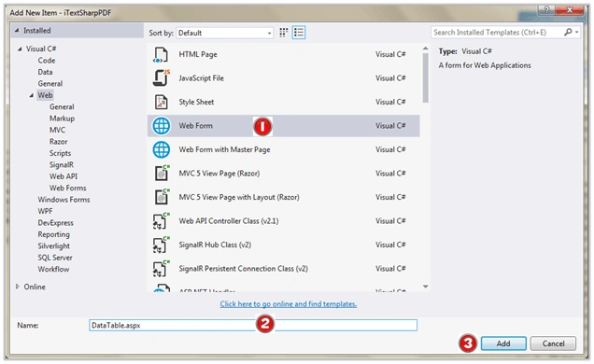Switch to small icons grid view
The width and height of the screenshot is (594, 364).
click(x=283, y=33)
